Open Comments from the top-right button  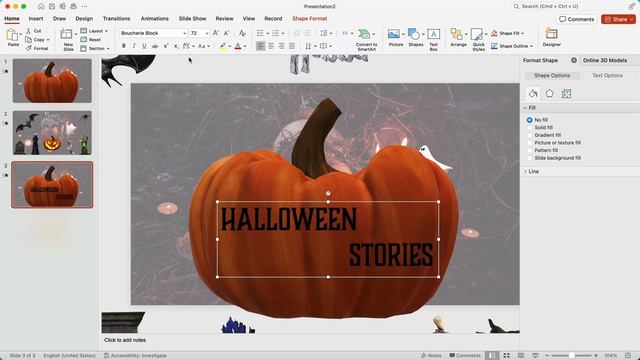pos(577,19)
